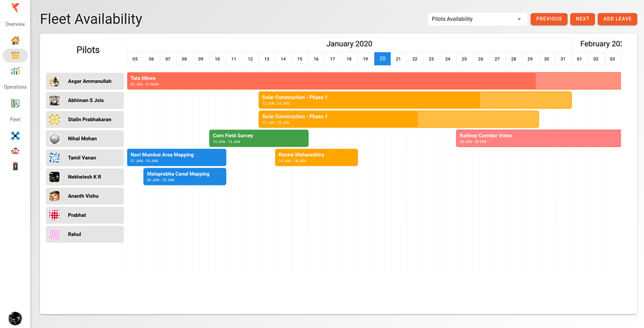Click the battery icon in sidebar
644x328 pixels.
(15, 166)
